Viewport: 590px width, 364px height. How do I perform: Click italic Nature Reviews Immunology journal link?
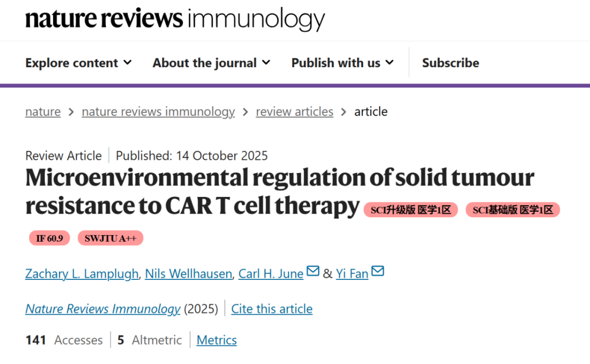[103, 309]
